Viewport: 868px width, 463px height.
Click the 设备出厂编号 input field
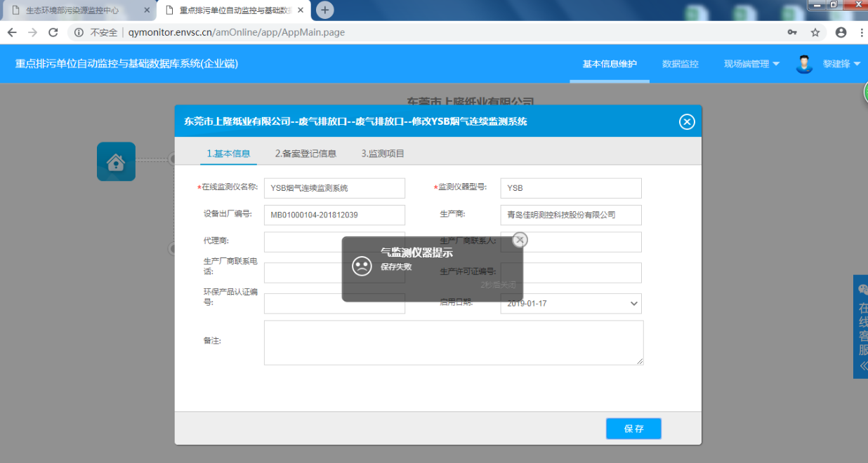coord(334,215)
